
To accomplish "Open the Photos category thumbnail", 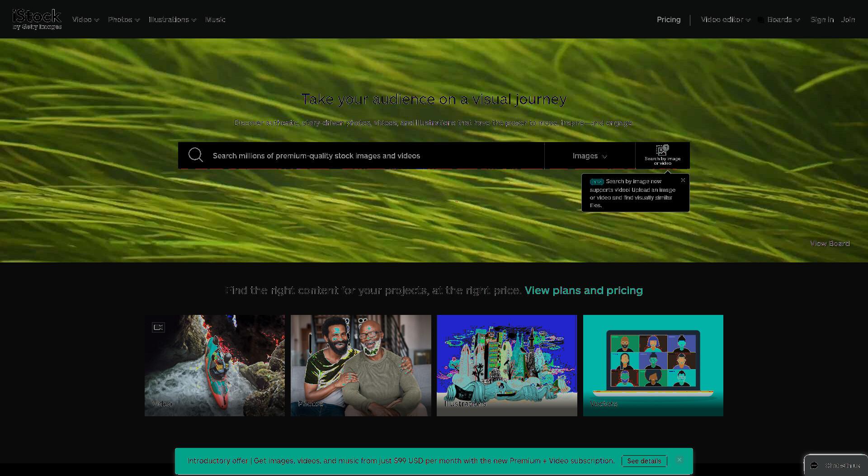I will (x=361, y=366).
